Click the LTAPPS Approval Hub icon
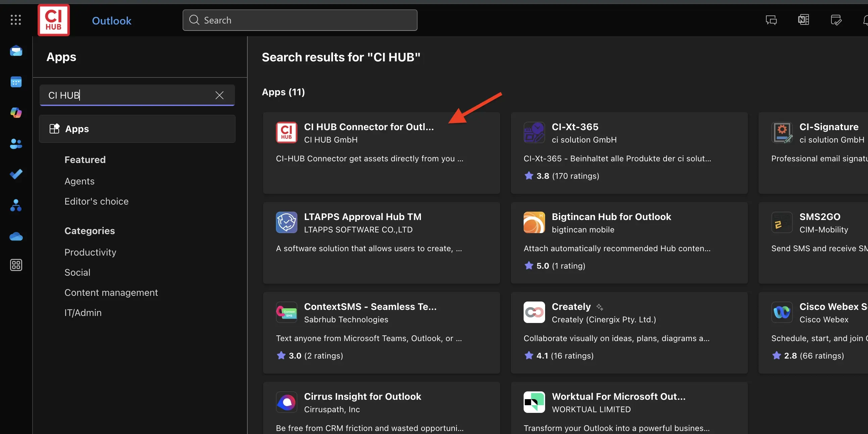Screen dimensions: 868x434 286,222
